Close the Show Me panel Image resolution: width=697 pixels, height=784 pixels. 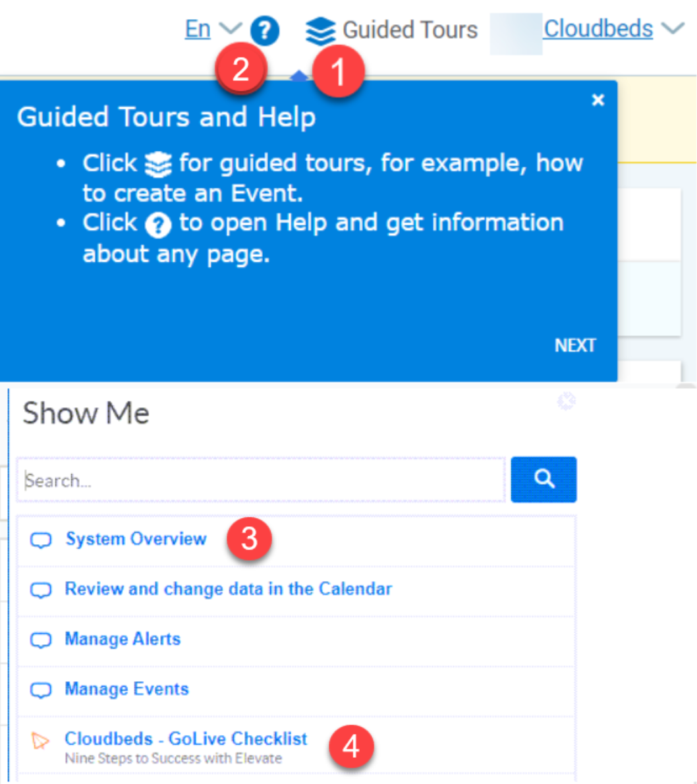[x=566, y=401]
